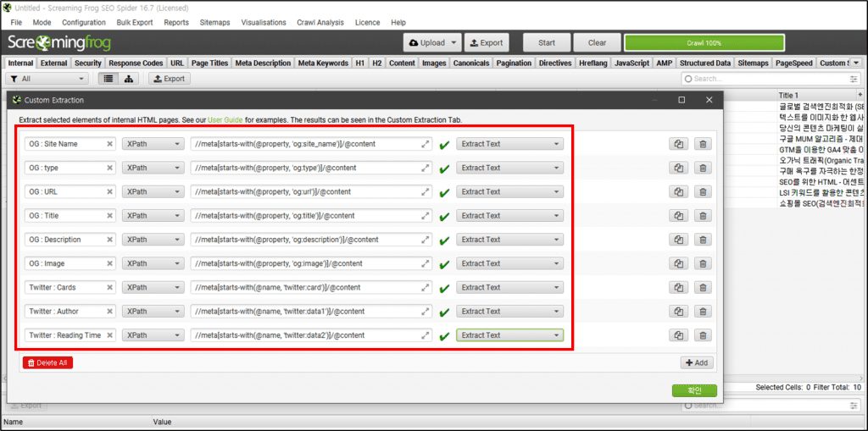Image resolution: width=868 pixels, height=431 pixels.
Task: Maximize the Custom Extraction dialog
Action: tap(682, 100)
